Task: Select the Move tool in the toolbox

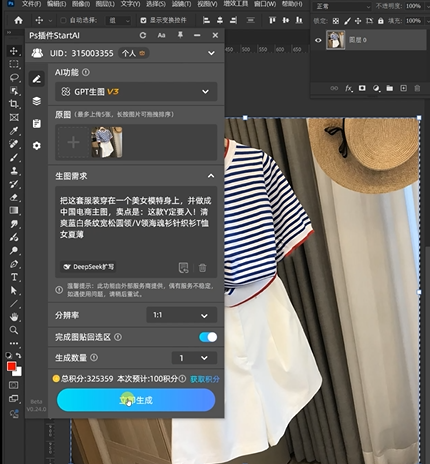Action: tap(14, 51)
